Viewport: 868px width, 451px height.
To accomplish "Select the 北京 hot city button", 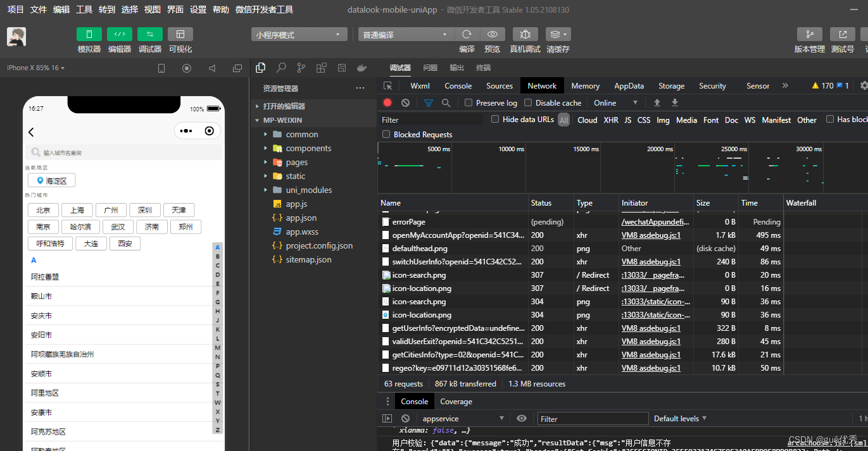I will coord(42,209).
